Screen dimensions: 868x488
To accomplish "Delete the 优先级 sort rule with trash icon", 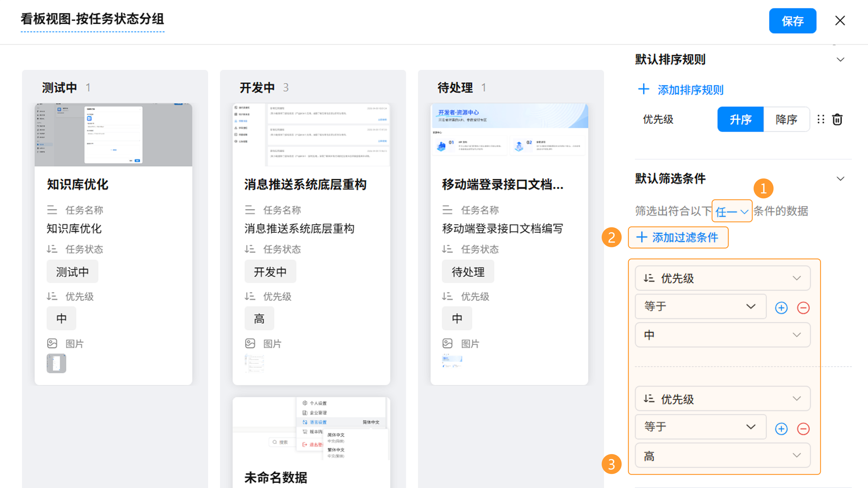I will click(837, 120).
